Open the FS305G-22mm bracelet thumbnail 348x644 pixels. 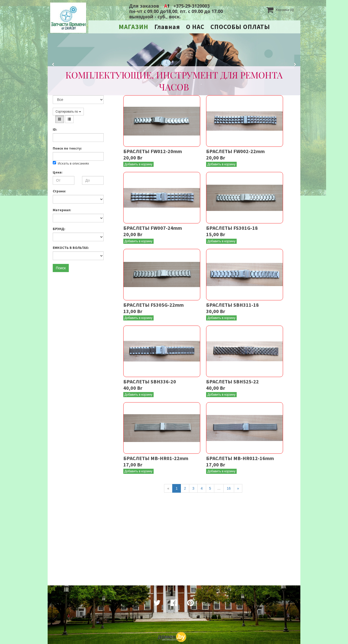pos(162,275)
